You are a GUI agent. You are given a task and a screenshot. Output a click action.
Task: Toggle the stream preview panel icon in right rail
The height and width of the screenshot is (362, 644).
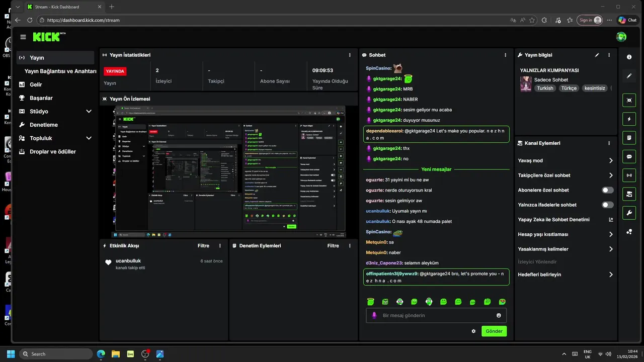coord(629,100)
